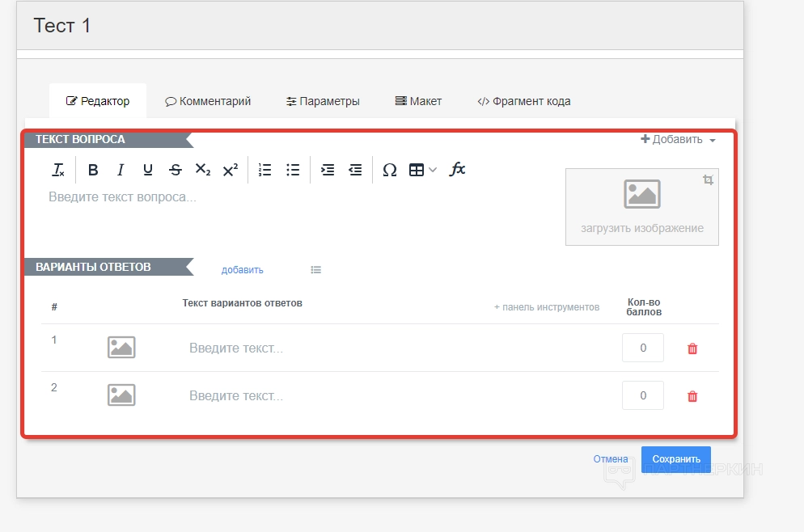
Task: Apply strikethrough formatting
Action: 176,170
